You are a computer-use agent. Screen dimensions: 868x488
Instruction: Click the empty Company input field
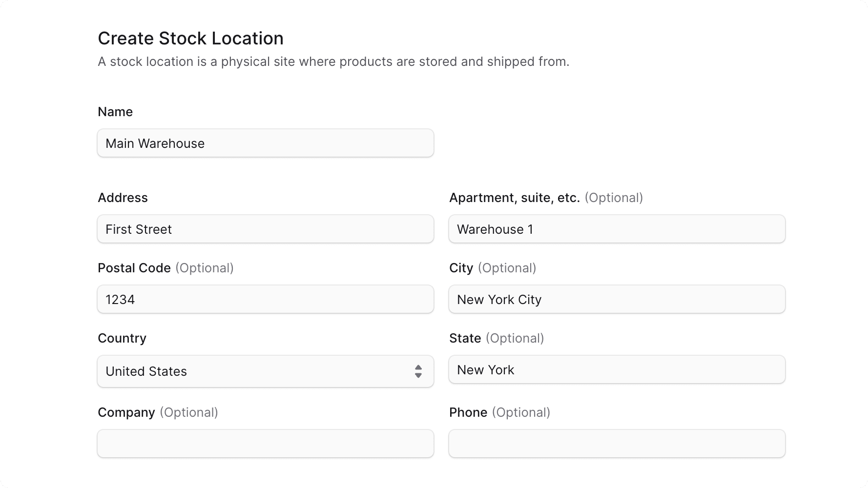click(x=266, y=444)
